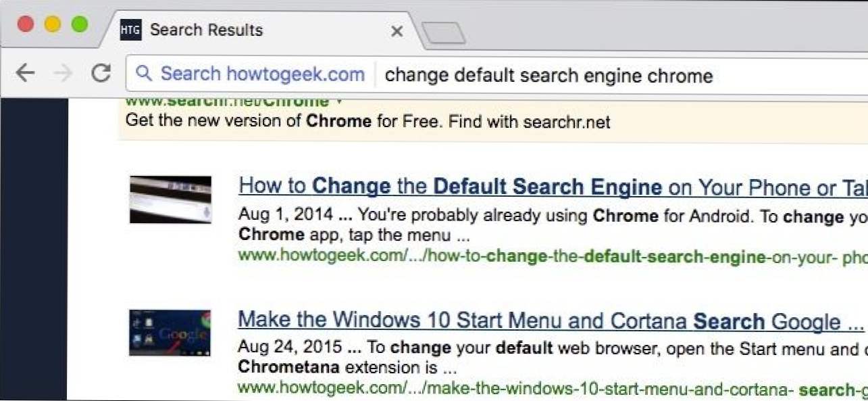Minimize the window with the yellow button
Screen dimensions: 868x401
pyautogui.click(x=53, y=25)
